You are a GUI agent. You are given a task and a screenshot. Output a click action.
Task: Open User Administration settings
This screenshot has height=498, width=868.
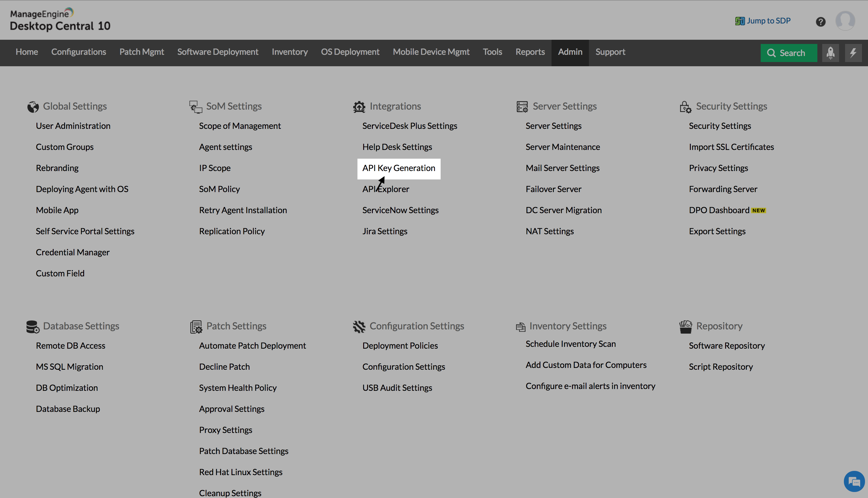(73, 126)
